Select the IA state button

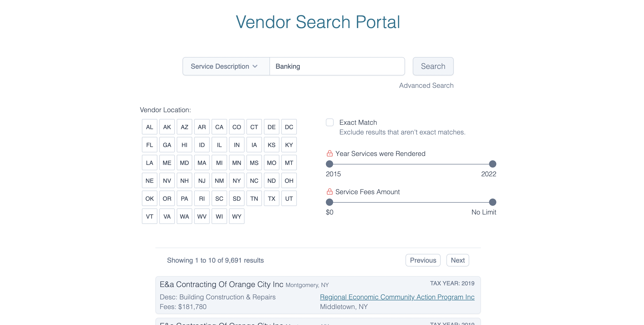coord(254,145)
